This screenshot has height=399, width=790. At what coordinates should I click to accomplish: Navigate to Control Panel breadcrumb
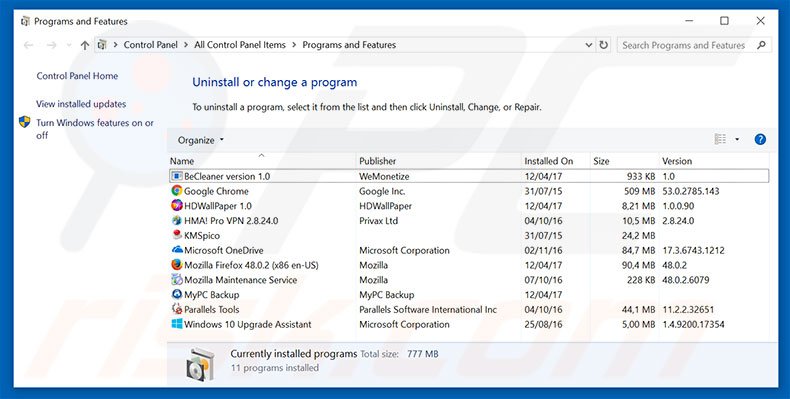[151, 45]
